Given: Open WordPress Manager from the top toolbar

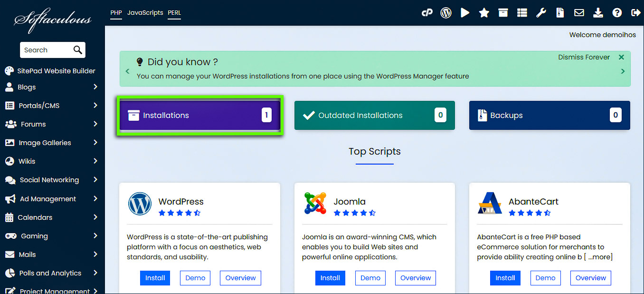Looking at the screenshot, I should click(x=446, y=13).
